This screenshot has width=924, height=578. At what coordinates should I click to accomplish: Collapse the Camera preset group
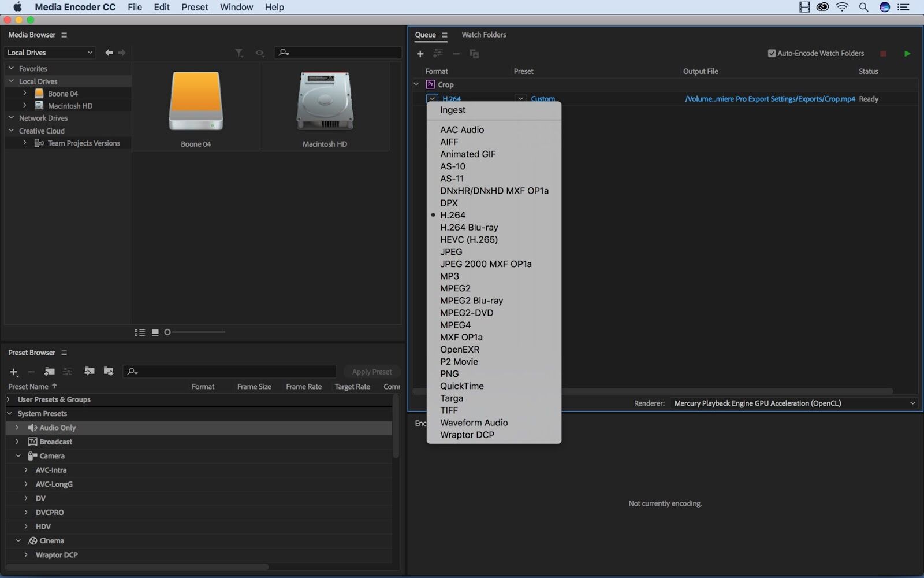click(18, 456)
